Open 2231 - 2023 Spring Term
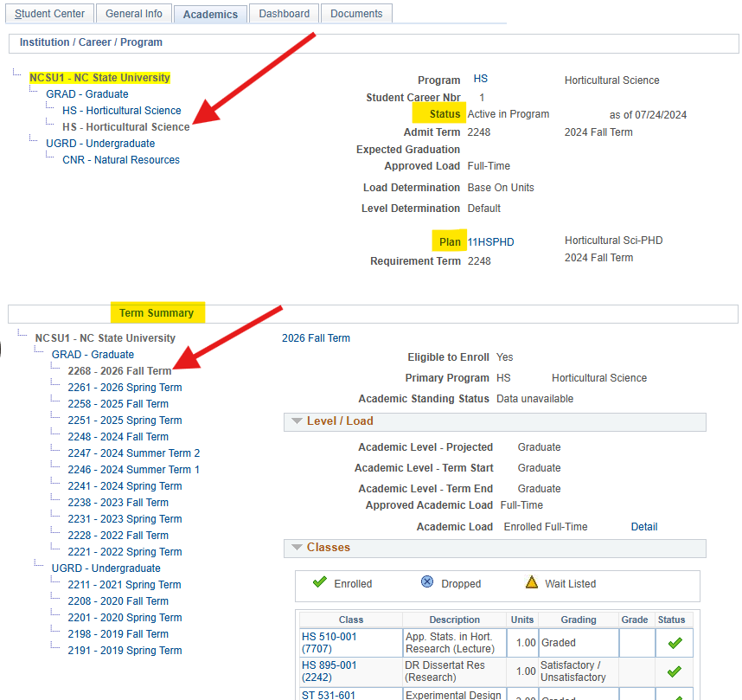Screen dimensions: 742x700 (125, 519)
